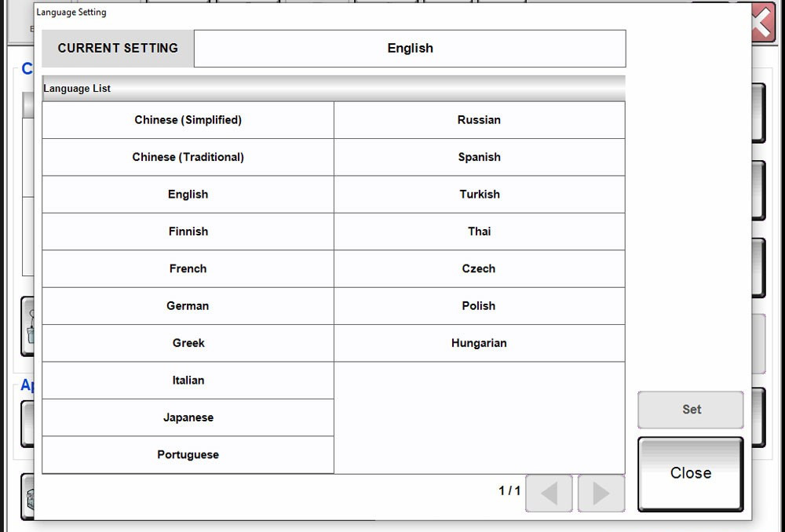Select Chinese (Traditional) language
The width and height of the screenshot is (785, 532).
188,157
